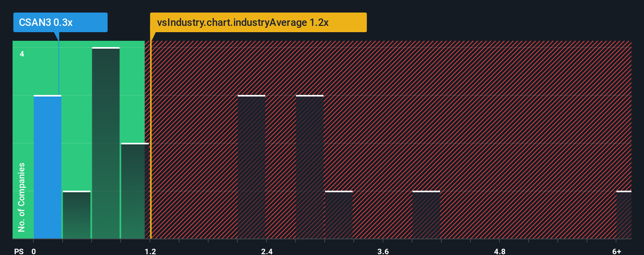
Task: Click the '6+' x-axis tick label
Action: tap(617, 251)
